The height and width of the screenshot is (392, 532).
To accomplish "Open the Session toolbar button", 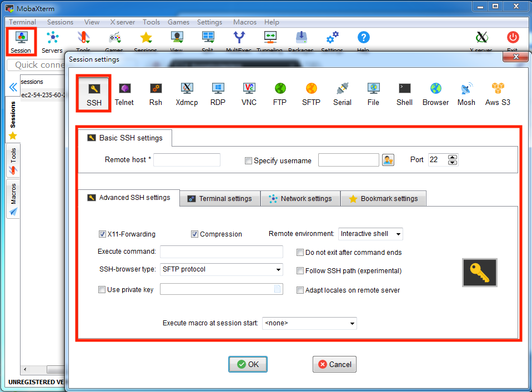I will click(x=21, y=42).
